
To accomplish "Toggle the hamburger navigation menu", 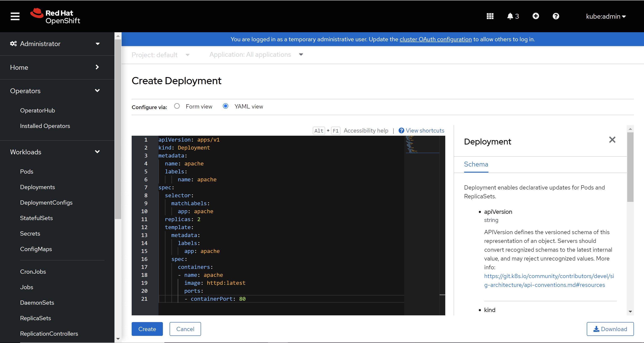I will click(x=15, y=16).
